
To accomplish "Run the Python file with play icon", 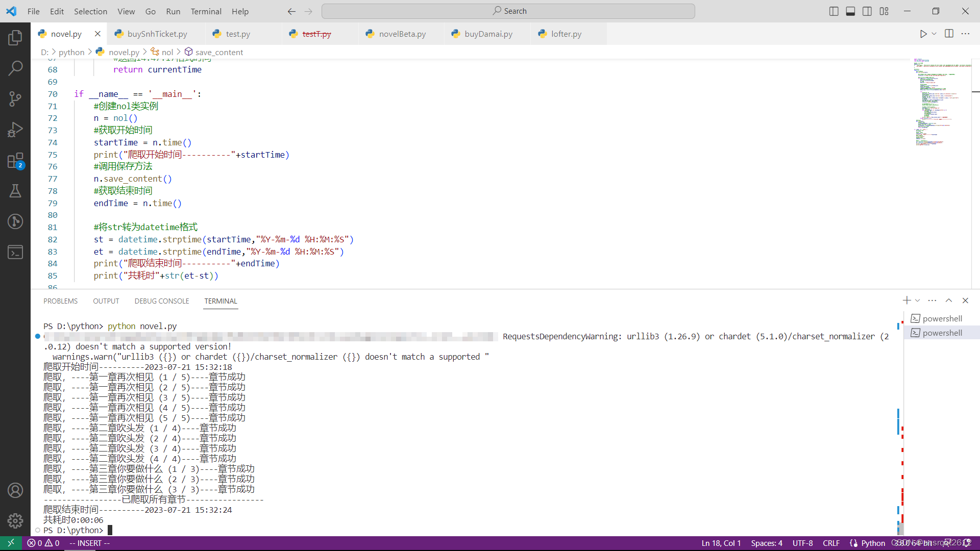I will [923, 34].
